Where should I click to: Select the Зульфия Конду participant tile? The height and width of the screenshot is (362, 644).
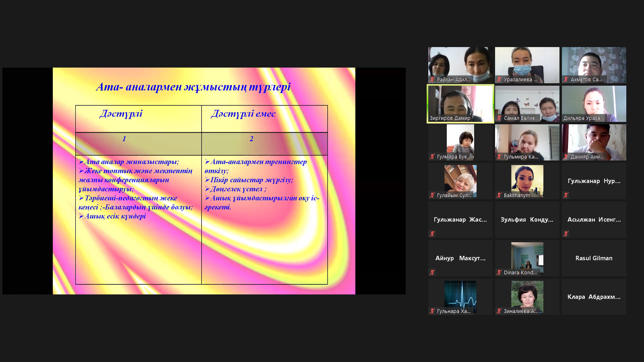(x=527, y=220)
